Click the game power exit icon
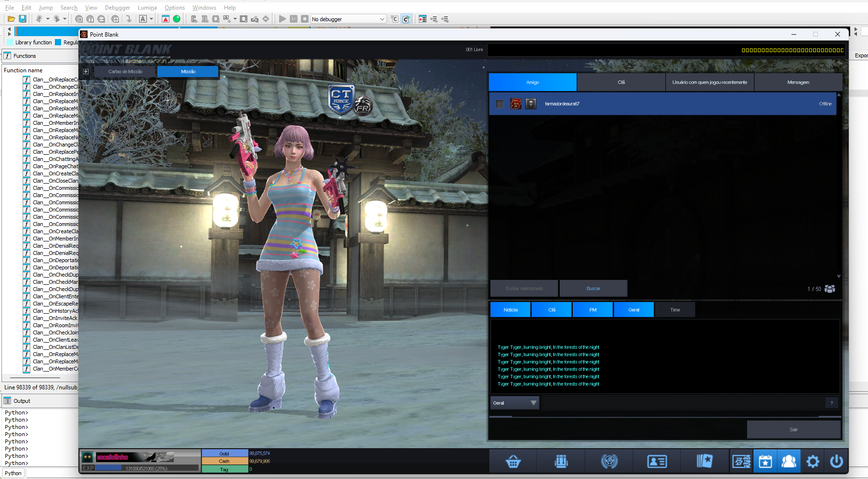Image resolution: width=868 pixels, height=479 pixels. [x=836, y=462]
